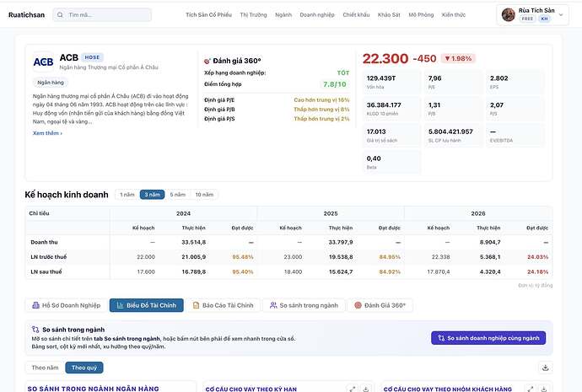Click the 0,40 Beta card
Image resolution: width=582 pixels, height=392 pixels.
391,162
